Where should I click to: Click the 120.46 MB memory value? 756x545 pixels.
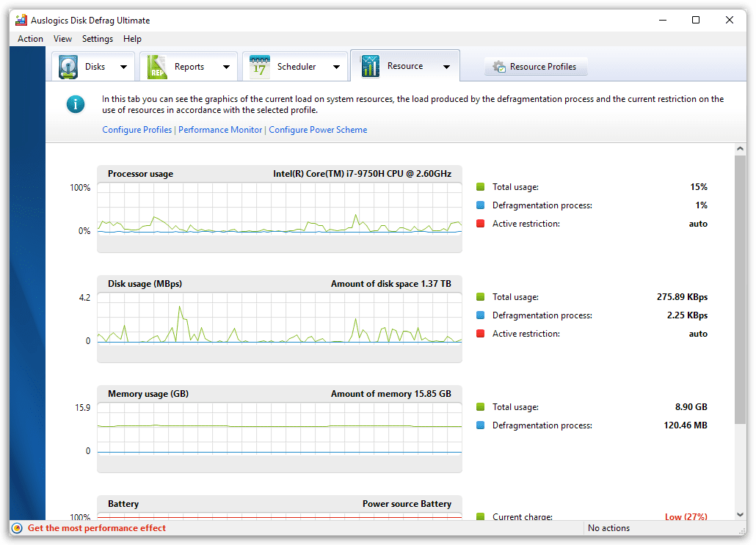coord(686,425)
